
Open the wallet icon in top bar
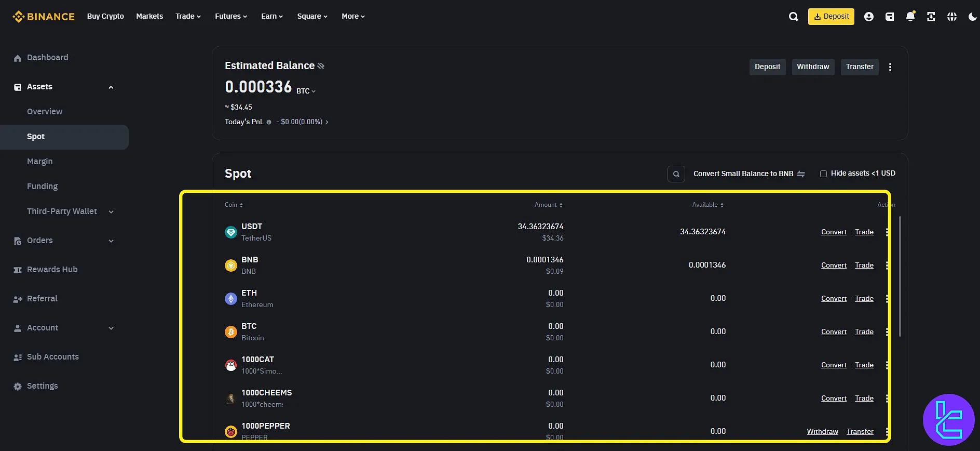coord(890,17)
